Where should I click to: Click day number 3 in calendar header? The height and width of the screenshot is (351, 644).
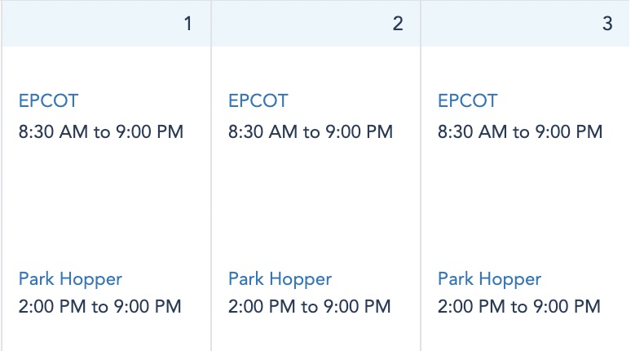pos(607,24)
